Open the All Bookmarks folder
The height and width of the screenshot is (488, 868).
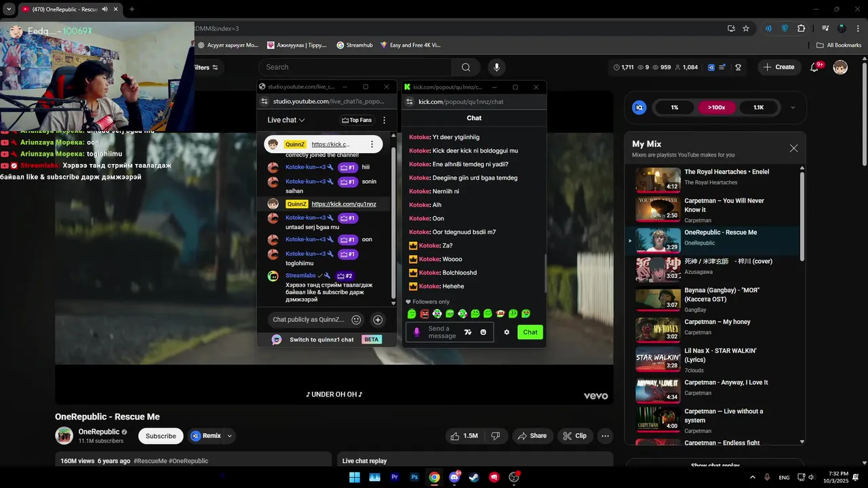click(x=839, y=45)
